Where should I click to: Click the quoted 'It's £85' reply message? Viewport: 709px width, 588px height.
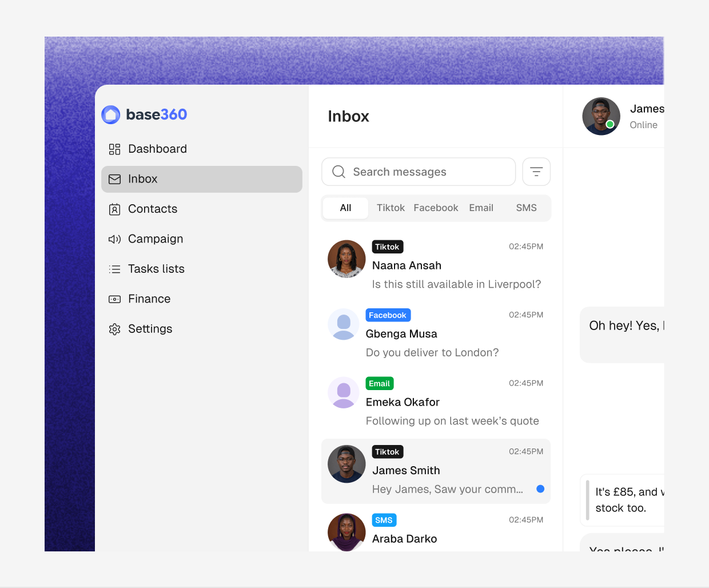point(623,500)
